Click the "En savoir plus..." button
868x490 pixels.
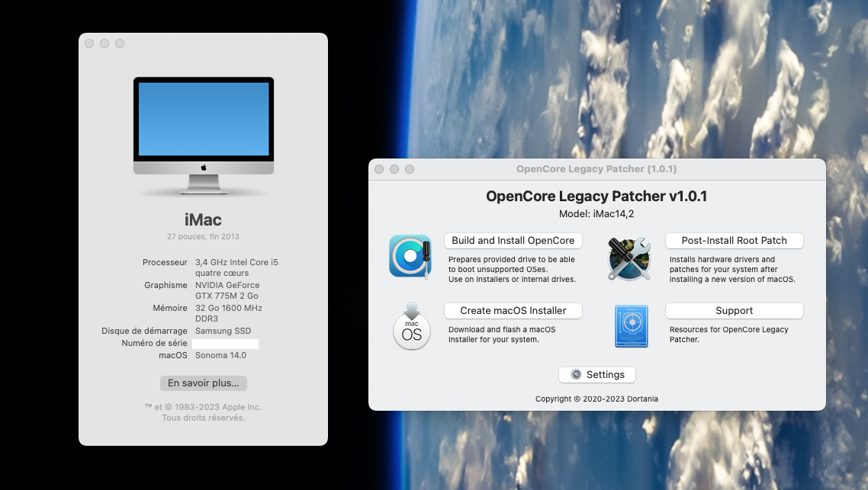pyautogui.click(x=203, y=383)
